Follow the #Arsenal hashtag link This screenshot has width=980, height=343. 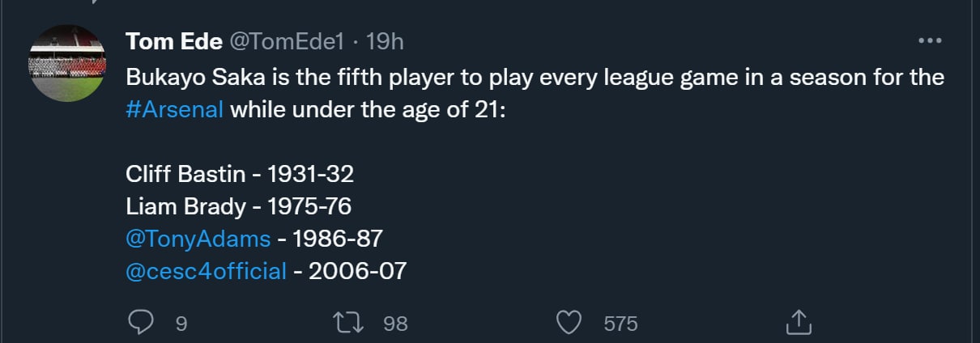[x=175, y=109]
